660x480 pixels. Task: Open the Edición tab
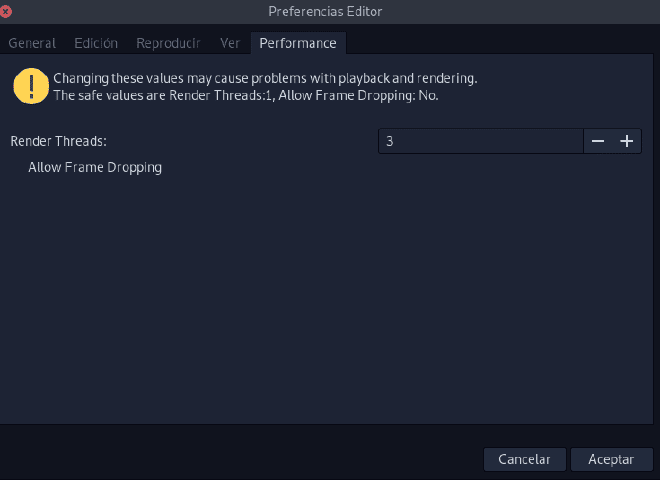[x=96, y=43]
